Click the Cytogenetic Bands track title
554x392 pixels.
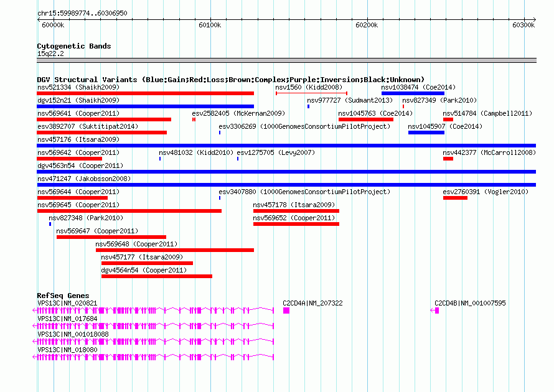pyautogui.click(x=74, y=46)
